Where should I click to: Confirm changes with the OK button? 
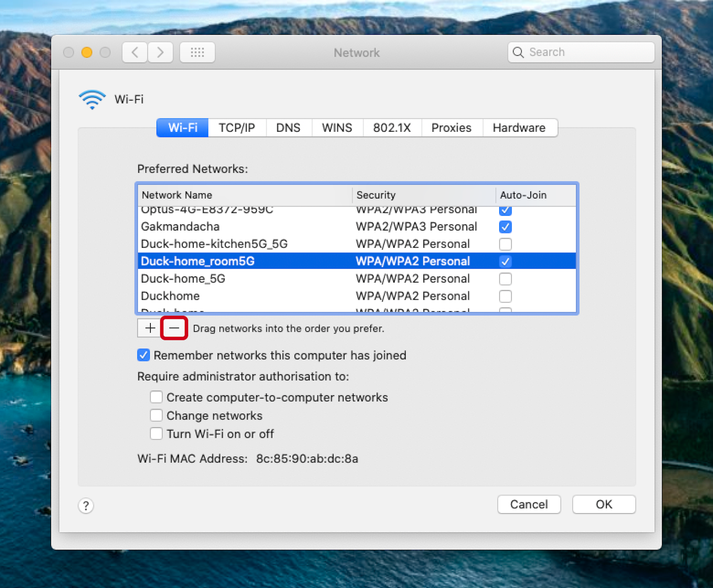(604, 504)
